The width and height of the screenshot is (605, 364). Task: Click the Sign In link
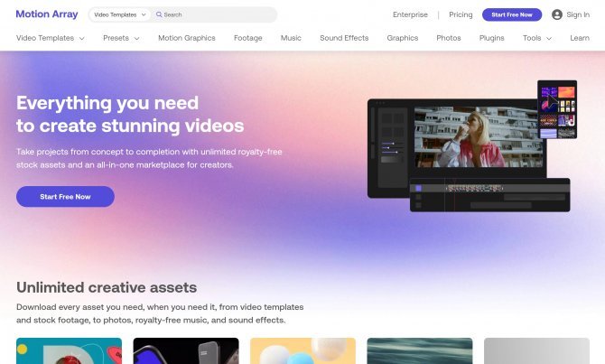pos(578,14)
